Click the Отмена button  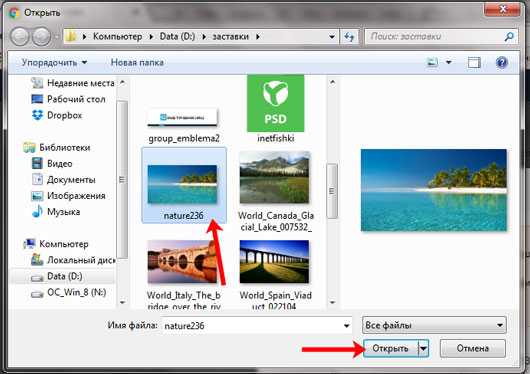473,348
